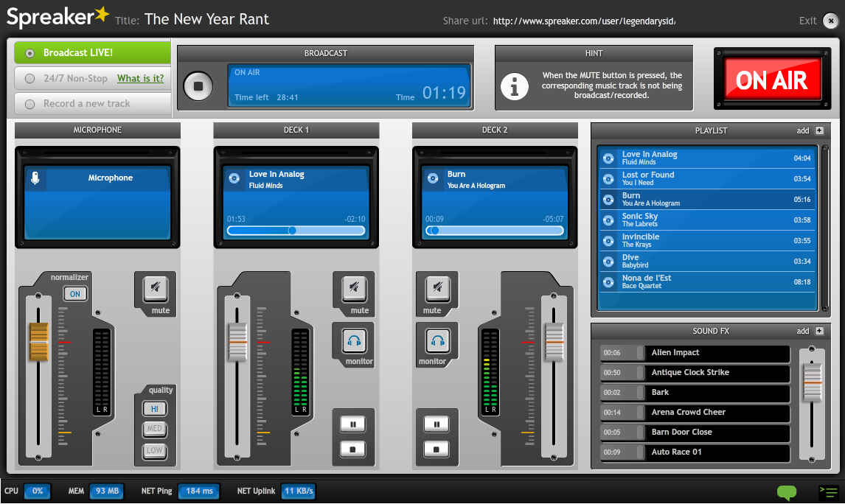Open the What is it? link
This screenshot has width=845, height=504.
141,78
